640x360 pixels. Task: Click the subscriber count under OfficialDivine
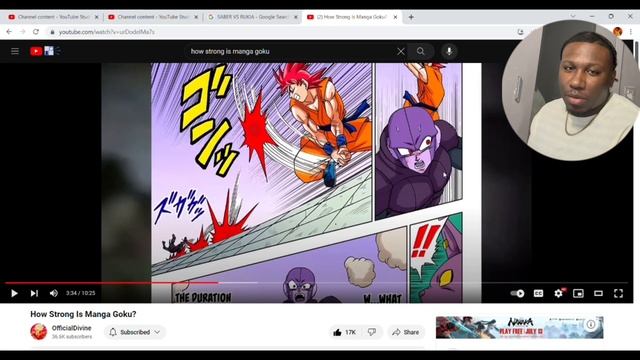71,337
